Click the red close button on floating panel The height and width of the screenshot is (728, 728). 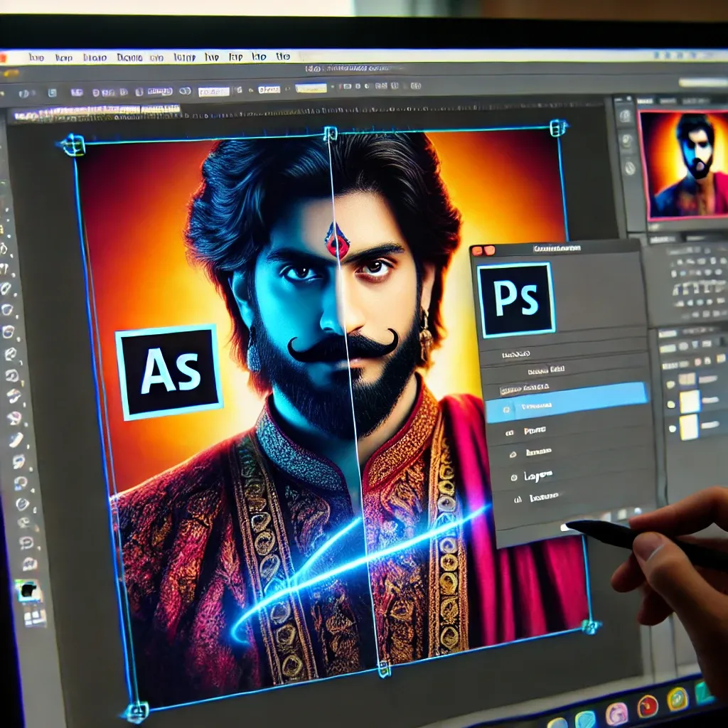coord(477,250)
